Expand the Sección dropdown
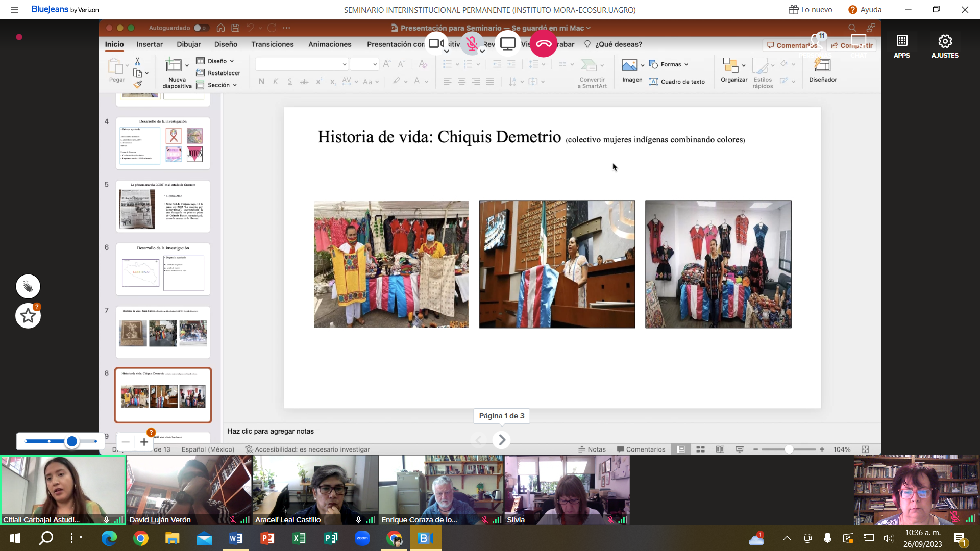This screenshot has width=980, height=551. tap(217, 85)
